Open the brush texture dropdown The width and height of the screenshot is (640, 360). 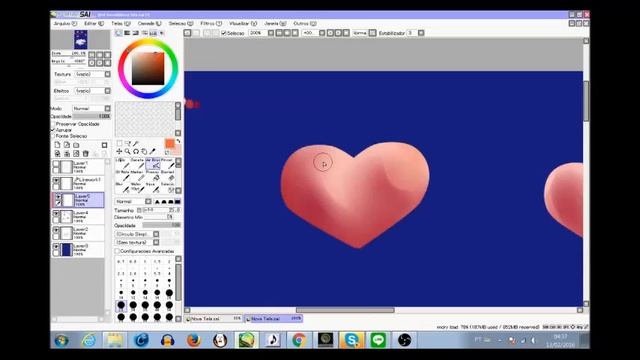click(x=156, y=242)
